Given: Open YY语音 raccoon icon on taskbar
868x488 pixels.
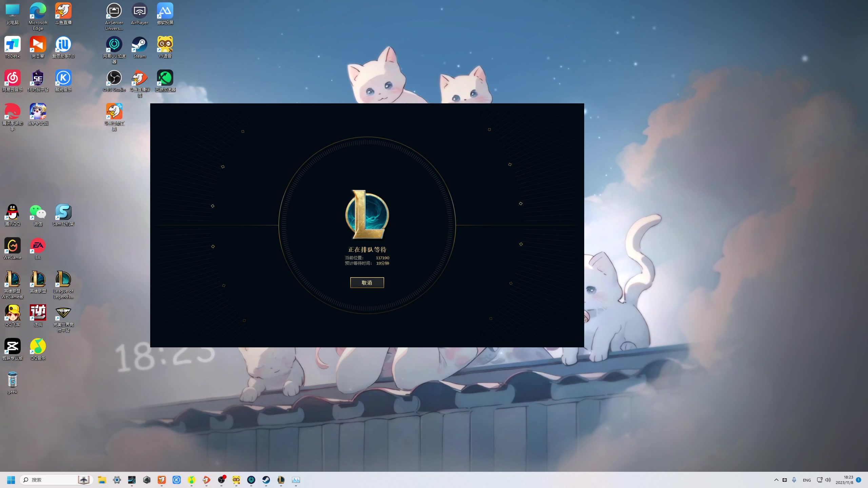Looking at the screenshot, I should coord(236,480).
